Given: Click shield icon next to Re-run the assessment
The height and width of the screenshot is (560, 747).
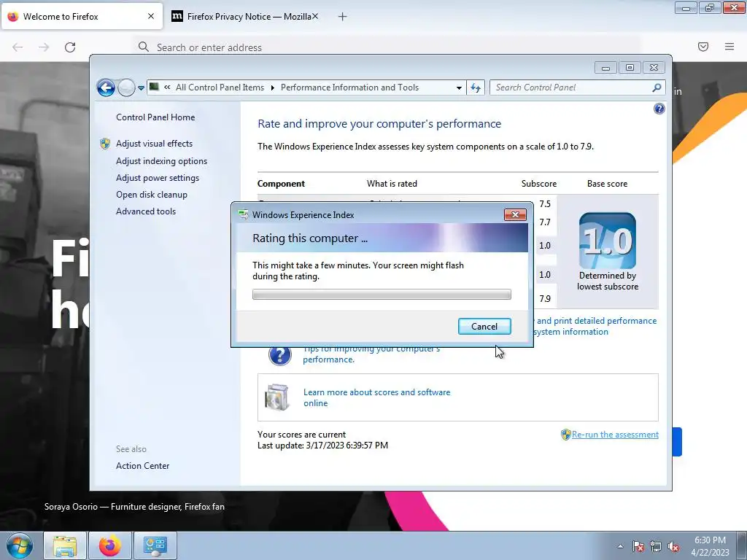Looking at the screenshot, I should pos(565,435).
